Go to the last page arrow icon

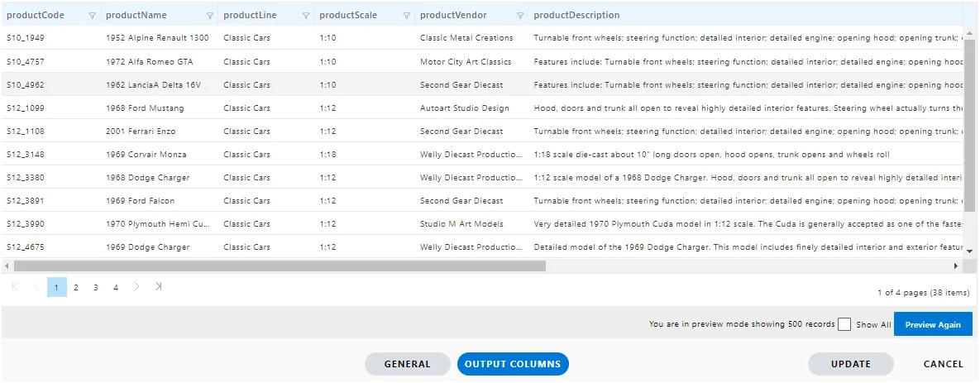(159, 287)
